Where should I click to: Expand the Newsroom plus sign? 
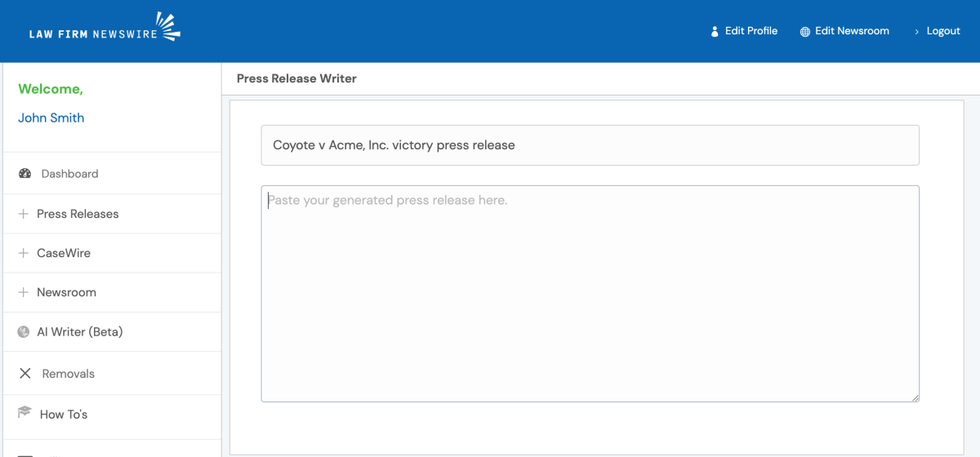[24, 292]
